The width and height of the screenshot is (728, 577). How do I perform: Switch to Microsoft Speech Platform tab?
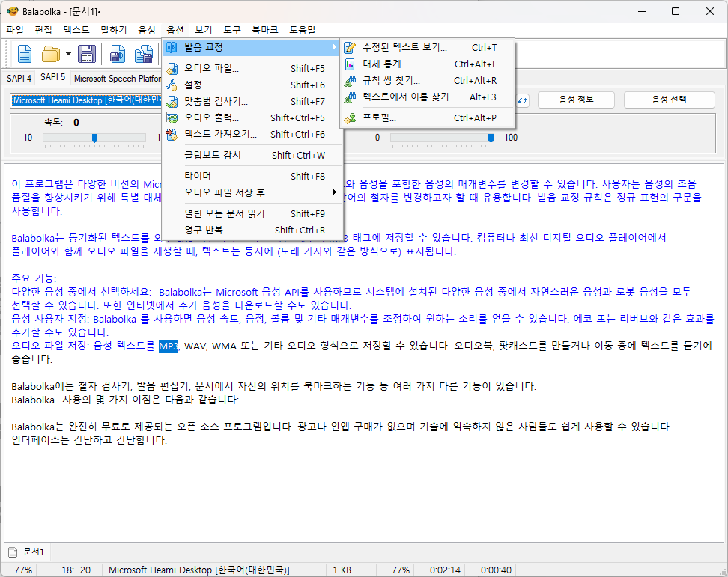(117, 78)
